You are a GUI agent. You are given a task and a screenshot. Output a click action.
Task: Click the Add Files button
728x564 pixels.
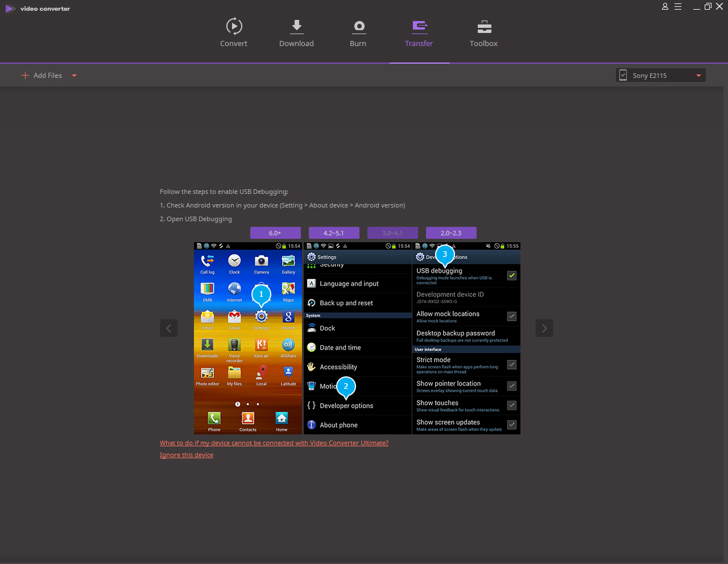(x=42, y=76)
